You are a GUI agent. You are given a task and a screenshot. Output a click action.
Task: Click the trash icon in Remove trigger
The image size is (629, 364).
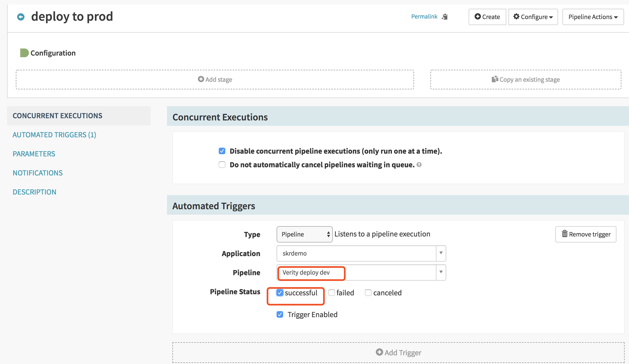pyautogui.click(x=564, y=234)
